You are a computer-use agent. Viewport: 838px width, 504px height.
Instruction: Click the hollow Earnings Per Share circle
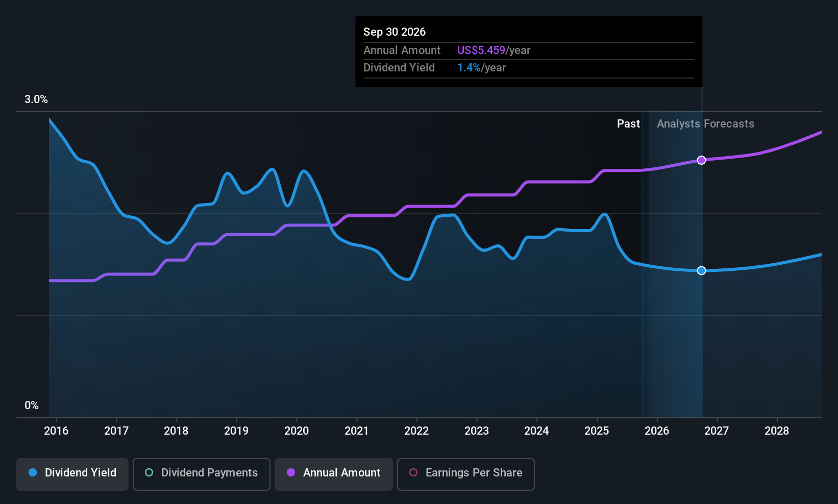pyautogui.click(x=413, y=473)
